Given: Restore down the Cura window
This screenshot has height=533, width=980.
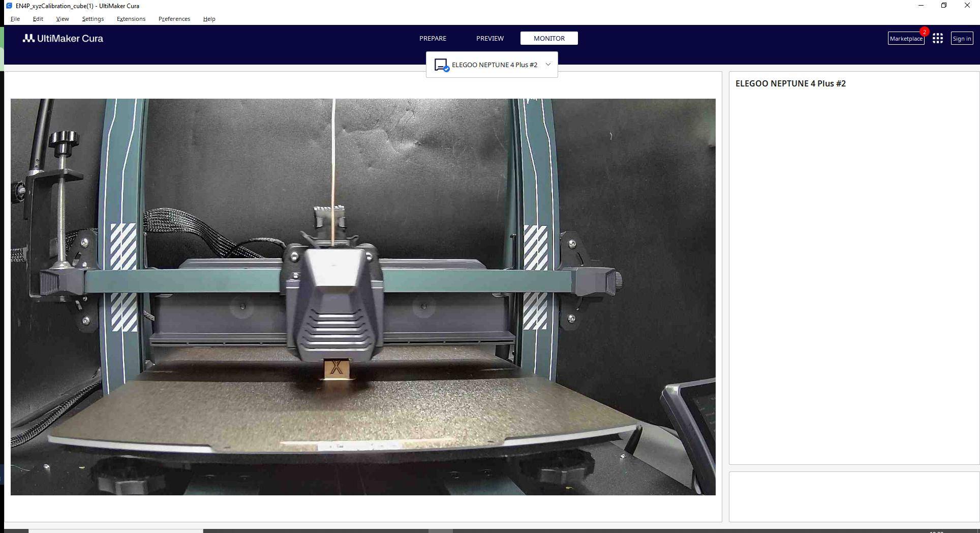Looking at the screenshot, I should (x=944, y=6).
